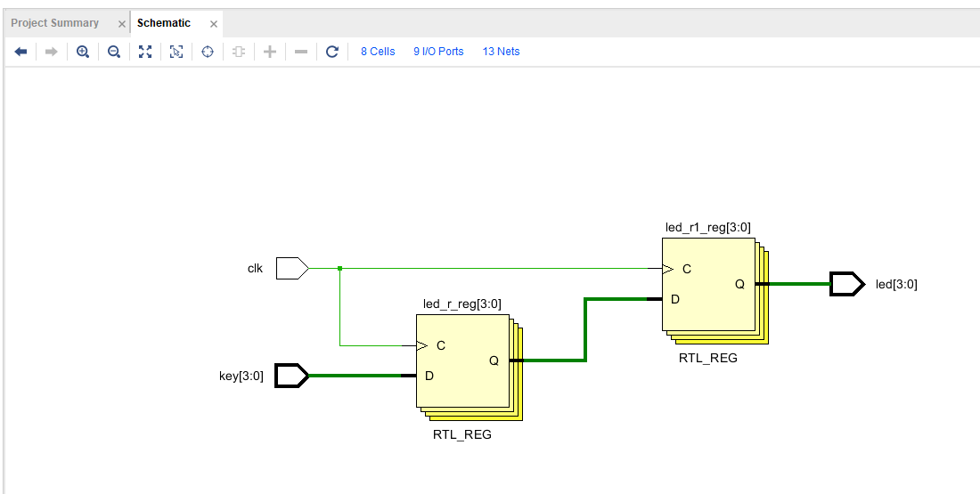Click the expand cone plus icon
This screenshot has width=980, height=494.
[269, 52]
